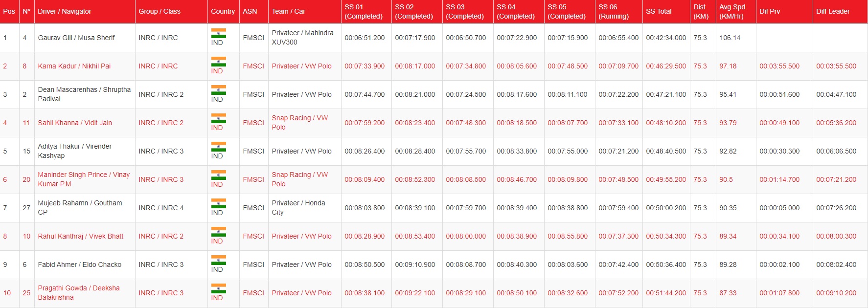
Task: Click the Diff Leader column header
Action: (833, 11)
